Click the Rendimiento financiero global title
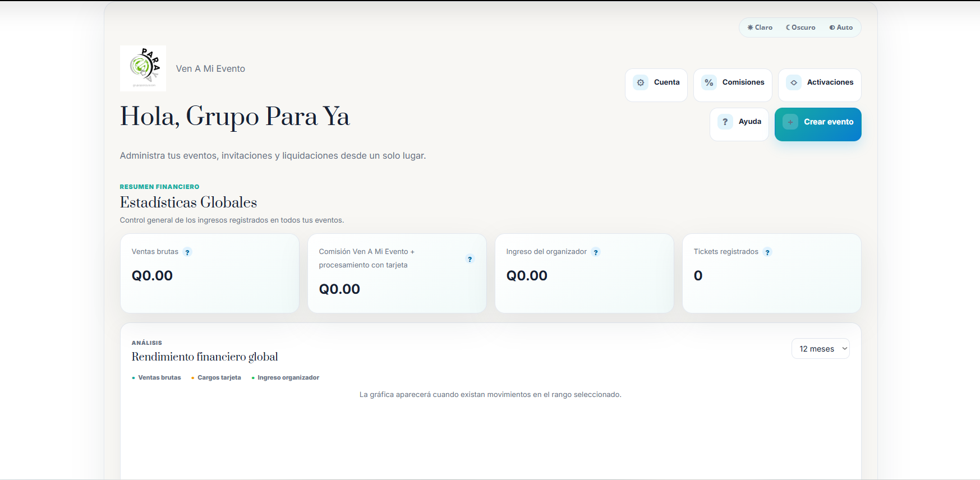The height and width of the screenshot is (480, 980). click(205, 357)
